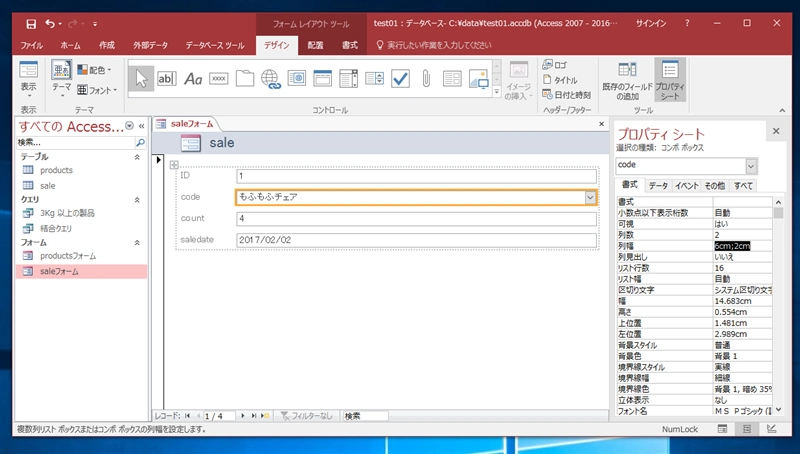Open the テーマ themes gallery
The height and width of the screenshot is (454, 800).
click(x=61, y=79)
